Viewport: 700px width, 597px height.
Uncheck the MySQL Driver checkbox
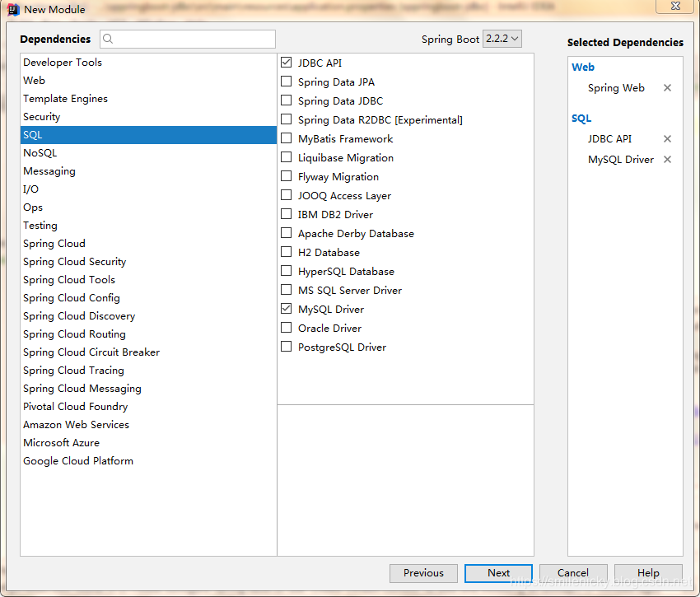(x=286, y=309)
